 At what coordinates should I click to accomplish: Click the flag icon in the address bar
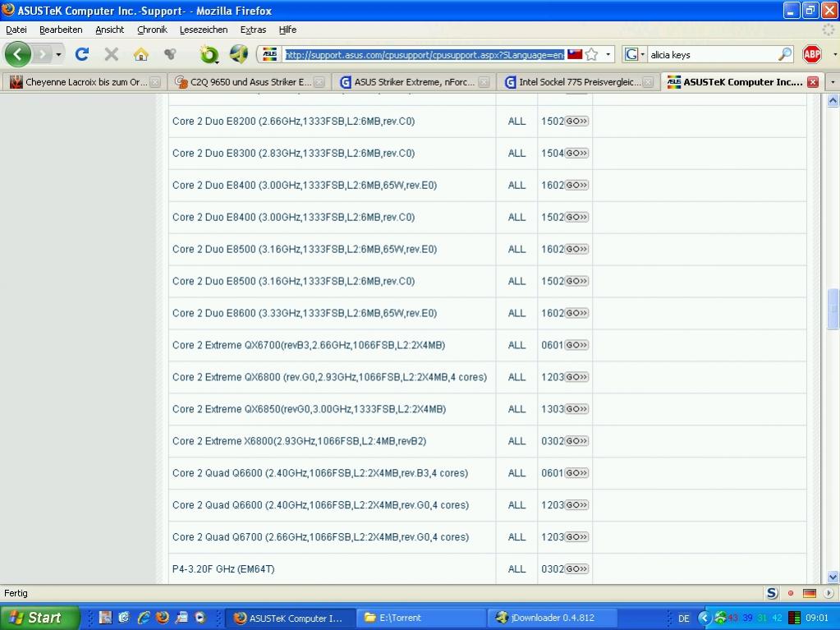575,54
